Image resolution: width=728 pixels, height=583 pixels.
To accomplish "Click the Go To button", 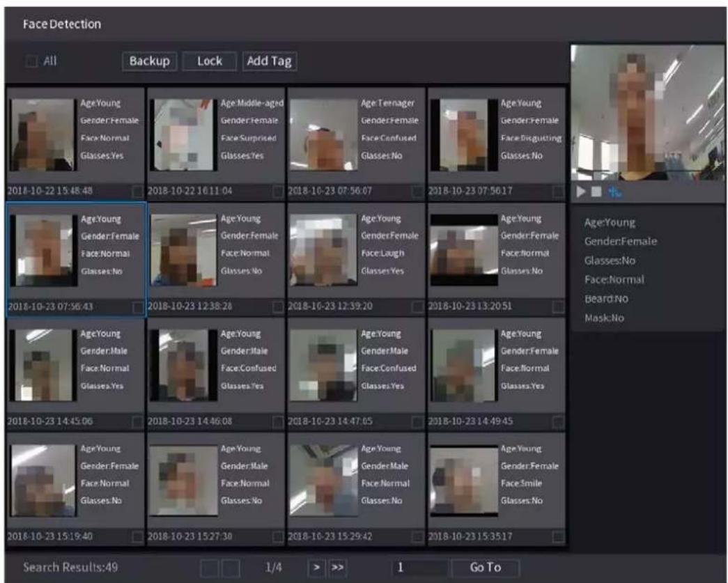I will click(x=485, y=567).
